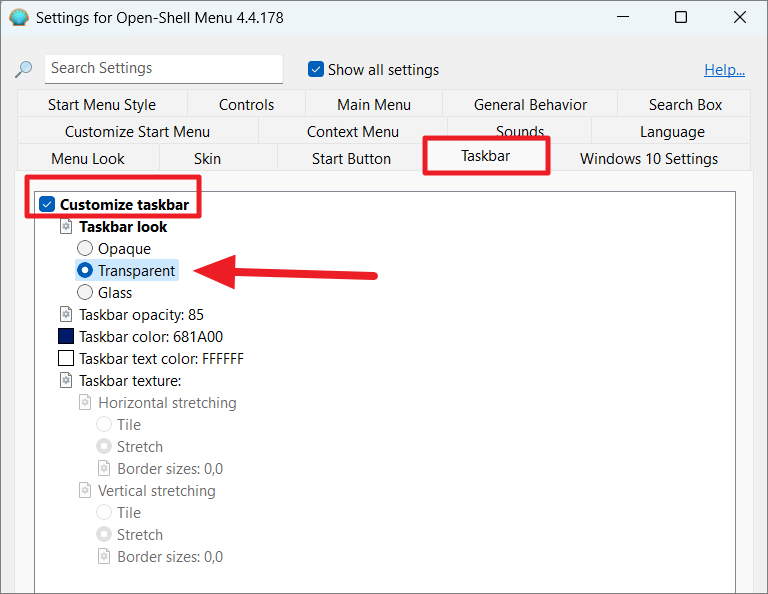Click the Taskbar opacity setting icon
768x594 pixels.
pyautogui.click(x=66, y=314)
